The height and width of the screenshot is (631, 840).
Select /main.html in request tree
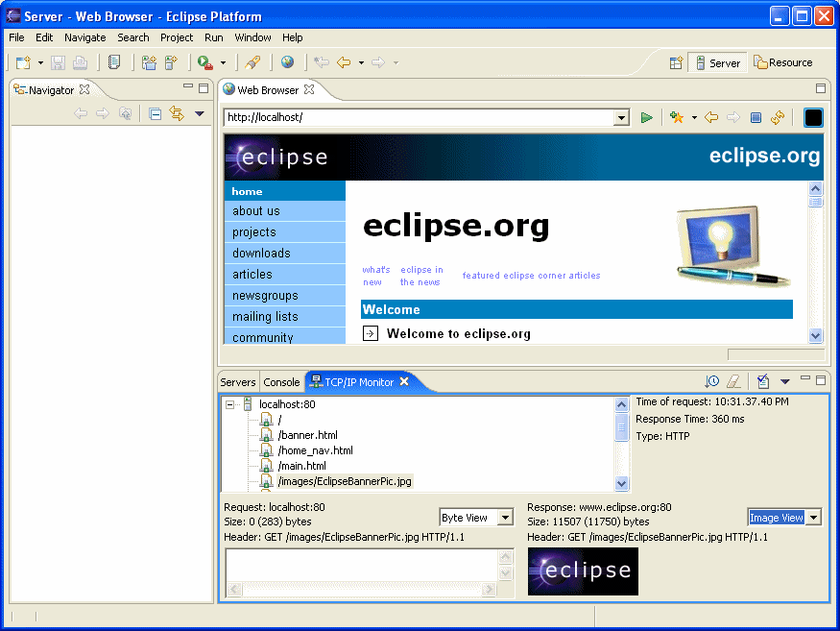click(x=301, y=466)
